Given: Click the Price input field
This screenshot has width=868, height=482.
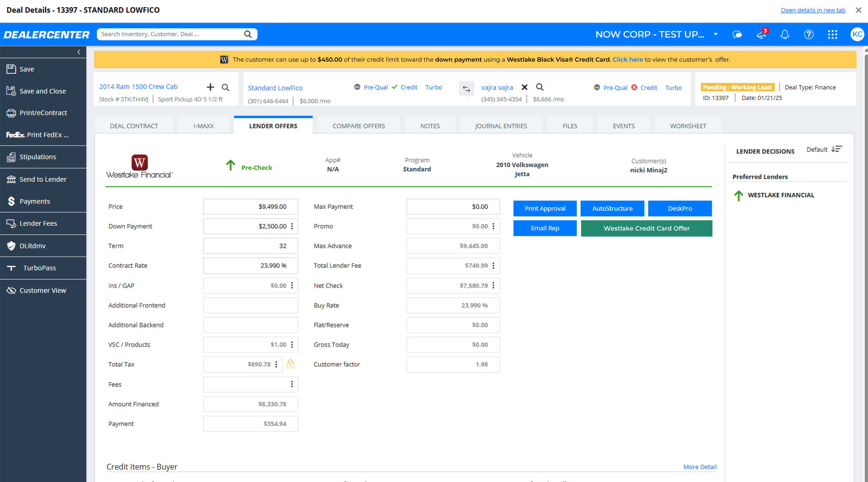Looking at the screenshot, I should (x=250, y=207).
